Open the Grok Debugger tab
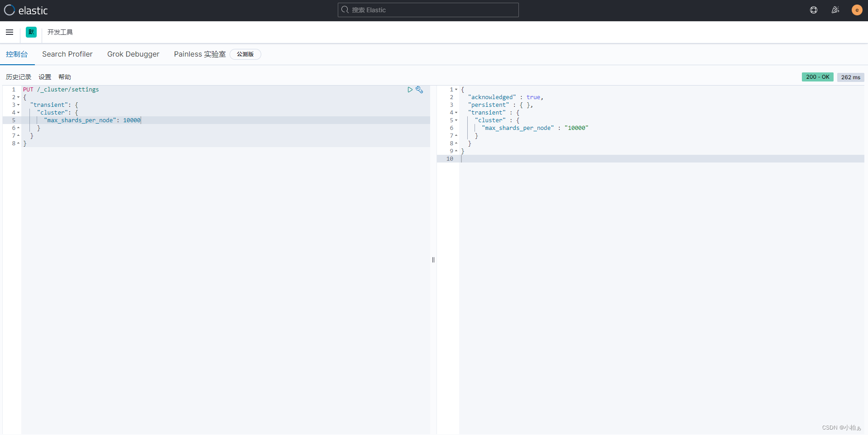This screenshot has height=435, width=868. point(133,54)
